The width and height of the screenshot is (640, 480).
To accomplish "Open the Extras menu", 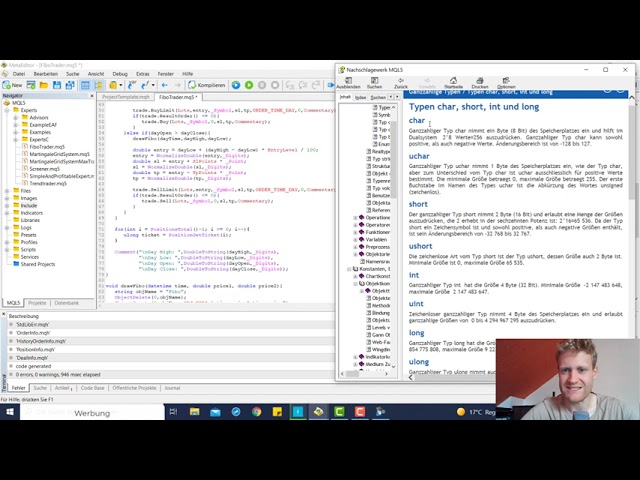I will pos(142,73).
